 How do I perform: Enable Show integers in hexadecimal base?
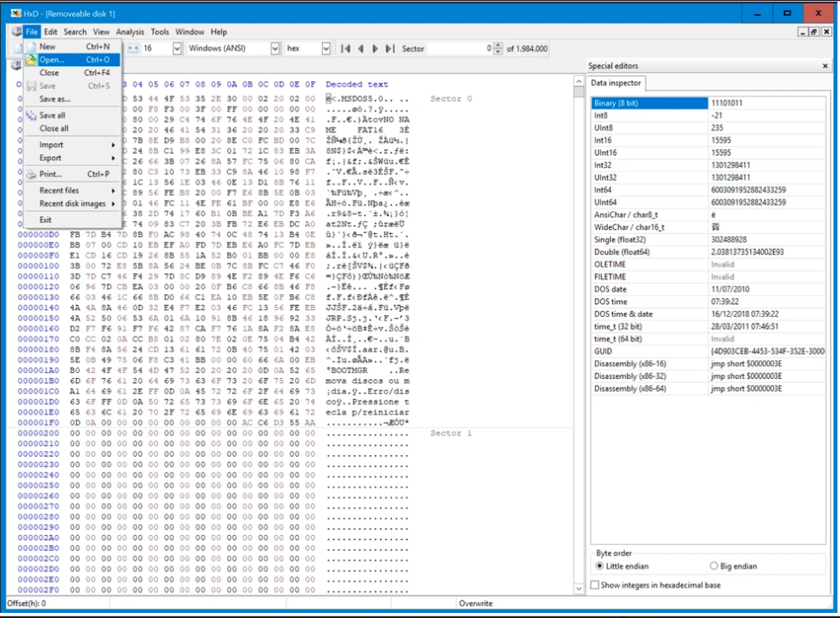pos(594,585)
